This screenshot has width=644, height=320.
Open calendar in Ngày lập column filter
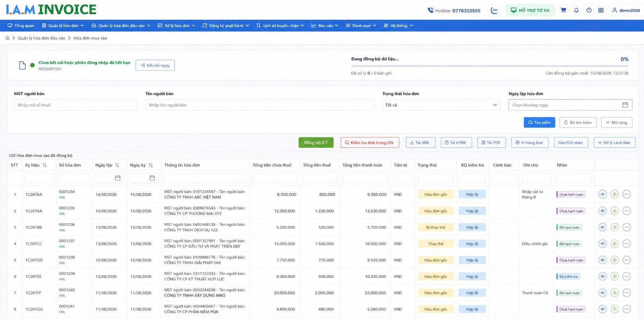(x=118, y=178)
